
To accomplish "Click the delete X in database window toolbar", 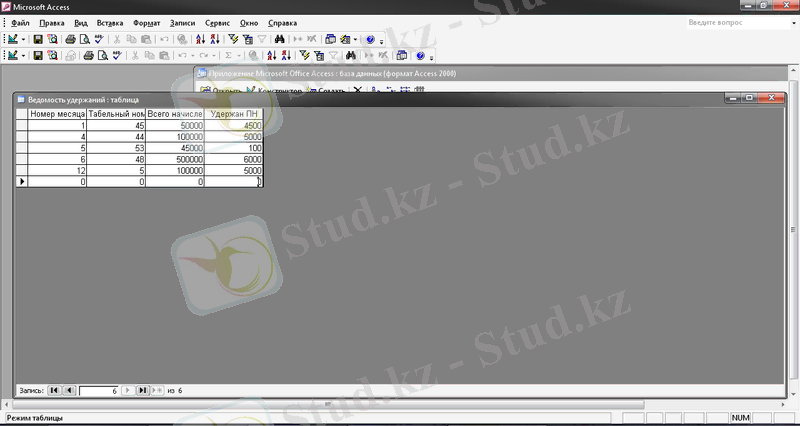I will point(358,90).
